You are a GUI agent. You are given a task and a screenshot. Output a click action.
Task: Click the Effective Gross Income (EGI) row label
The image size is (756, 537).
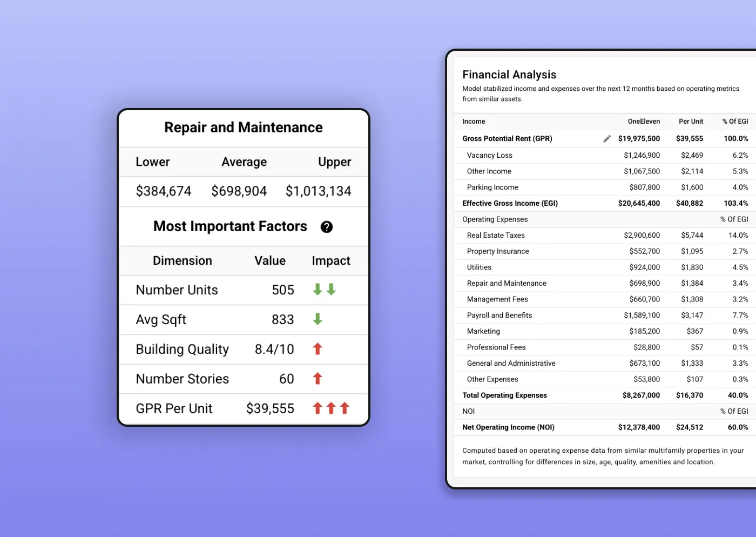(x=509, y=203)
